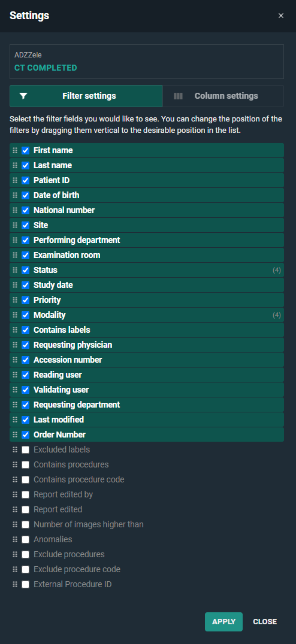Click the drag handle beside First name

point(15,150)
